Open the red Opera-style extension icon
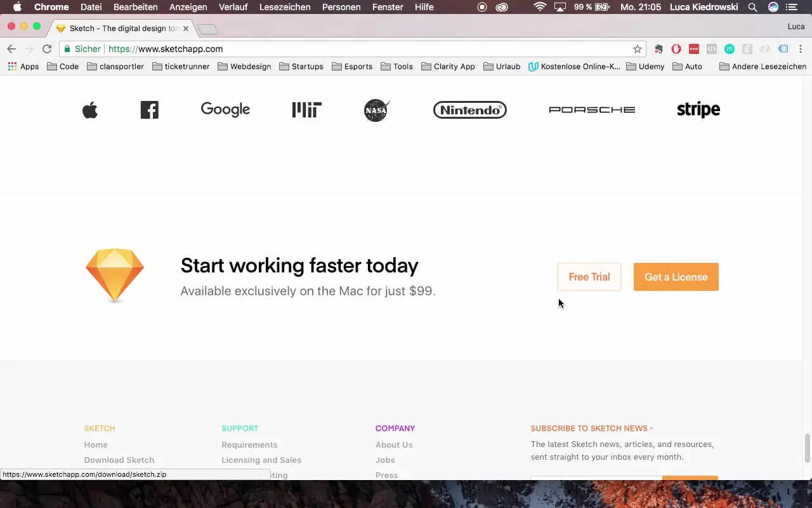The width and height of the screenshot is (812, 508). [x=676, y=49]
